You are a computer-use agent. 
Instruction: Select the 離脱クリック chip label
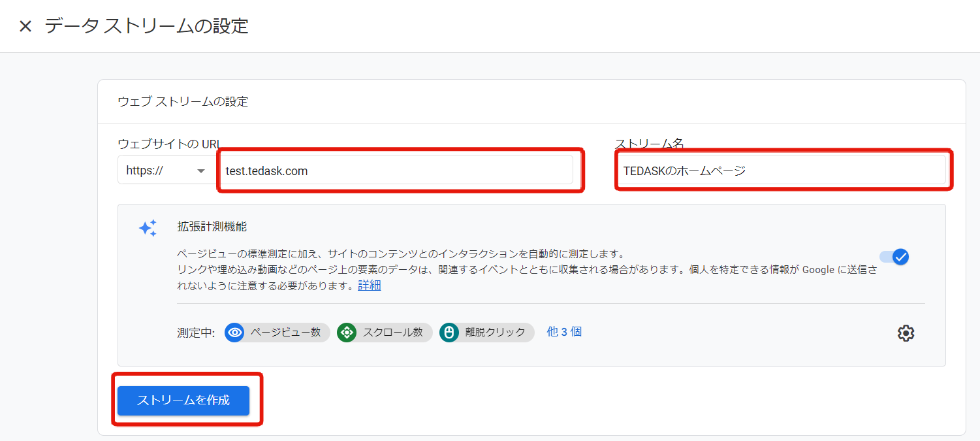point(496,333)
